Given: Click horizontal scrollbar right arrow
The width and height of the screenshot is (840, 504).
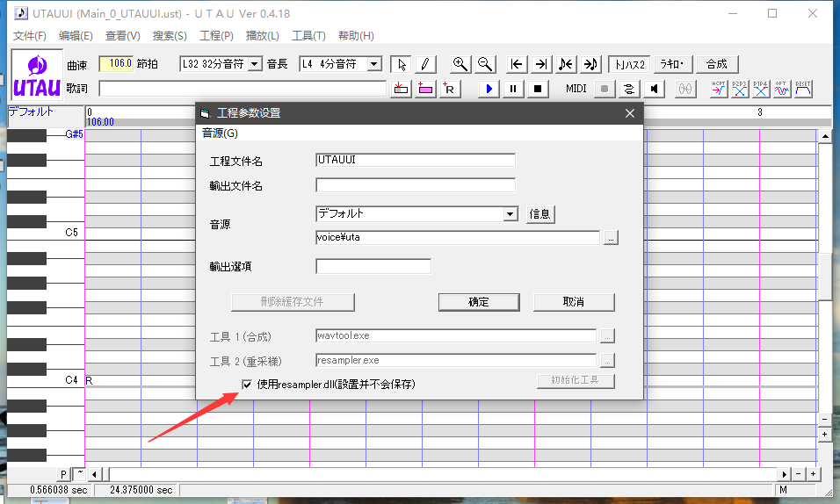Looking at the screenshot, I should click(785, 474).
